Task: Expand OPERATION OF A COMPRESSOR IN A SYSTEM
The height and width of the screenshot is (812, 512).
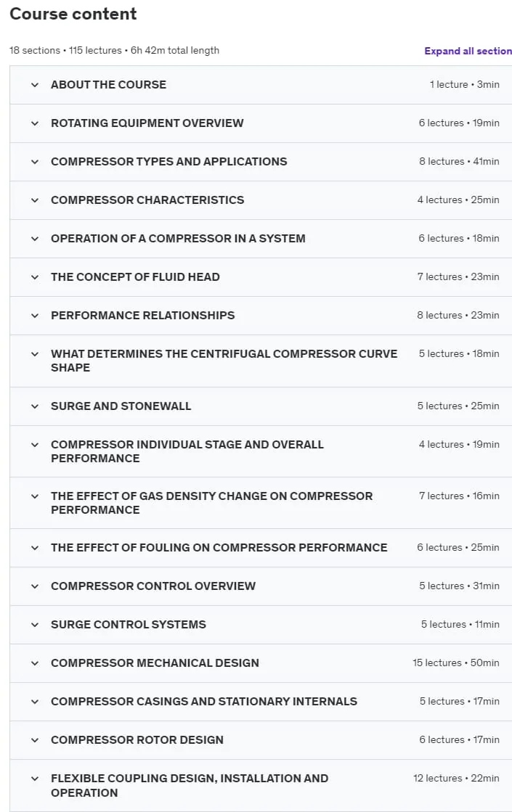Action: pos(261,239)
